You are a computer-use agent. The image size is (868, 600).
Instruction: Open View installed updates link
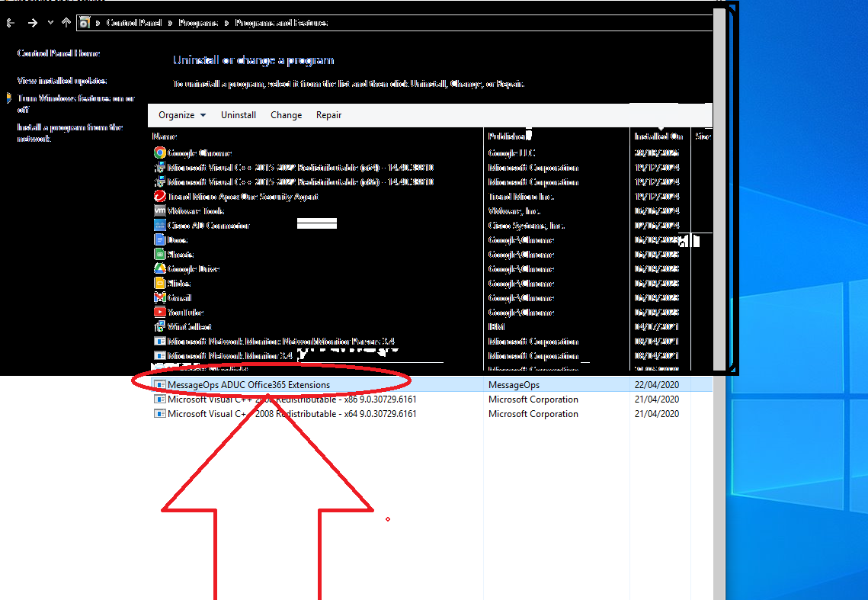coord(62,81)
